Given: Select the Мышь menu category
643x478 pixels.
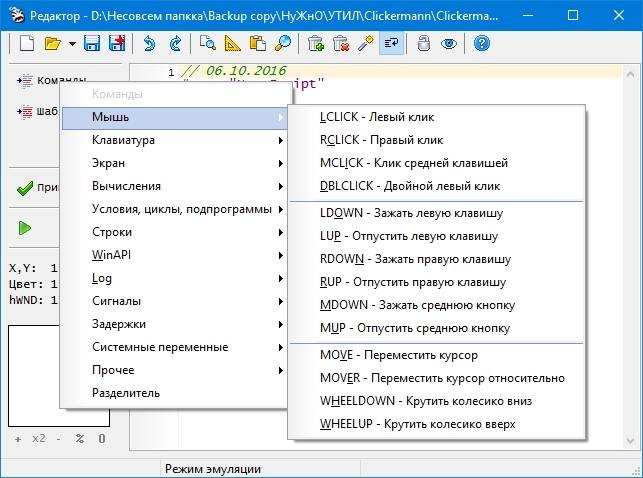Looking at the screenshot, I should pos(175,117).
